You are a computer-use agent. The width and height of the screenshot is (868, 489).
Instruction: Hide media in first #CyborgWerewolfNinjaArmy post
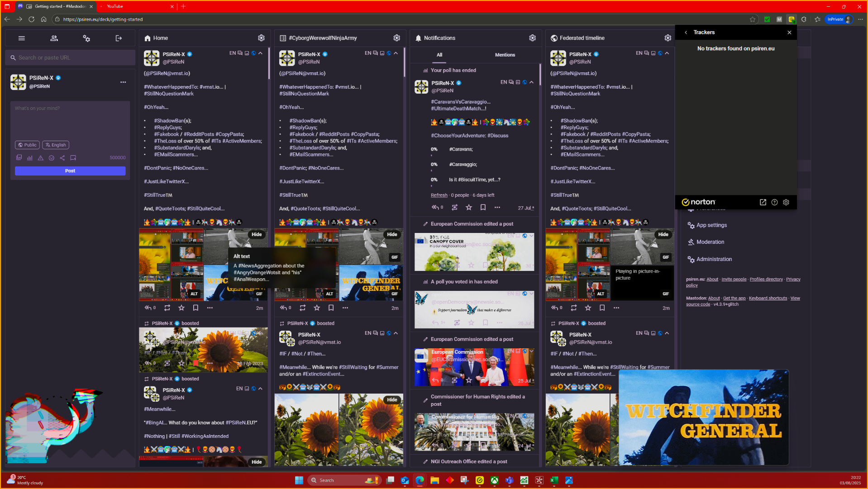392,235
